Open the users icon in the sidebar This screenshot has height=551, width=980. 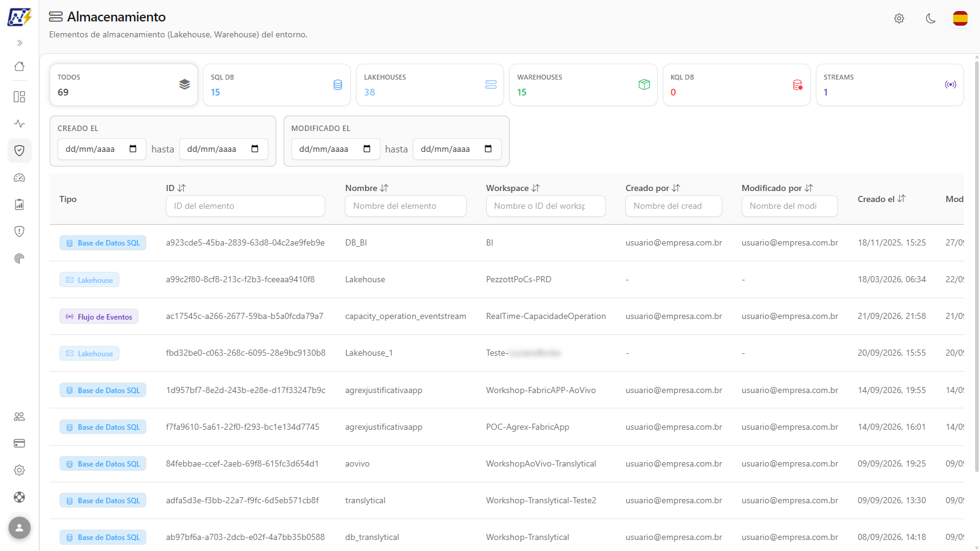tap(20, 416)
